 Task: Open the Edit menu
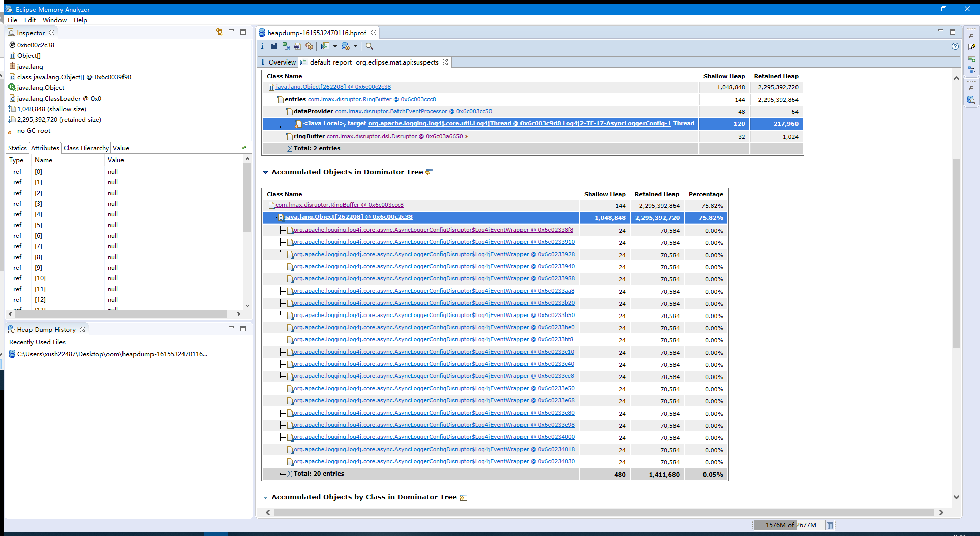[x=30, y=20]
